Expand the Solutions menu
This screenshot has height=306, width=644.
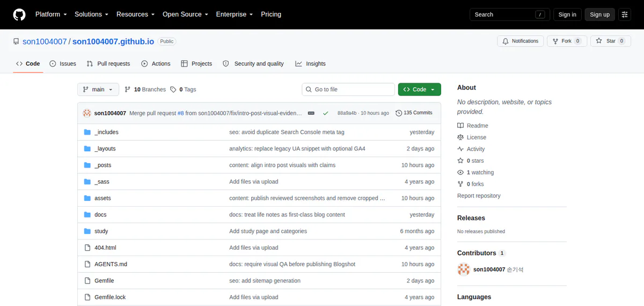click(x=91, y=14)
